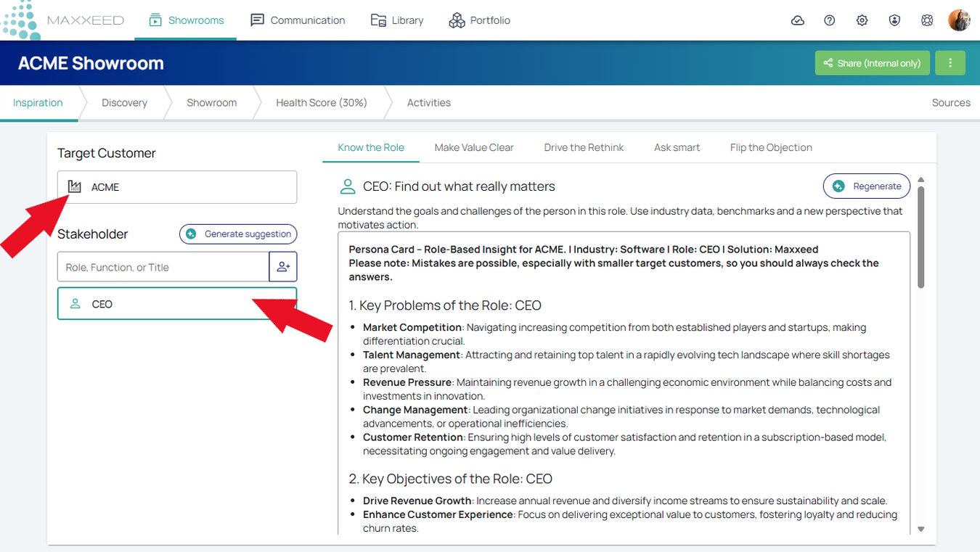This screenshot has height=552, width=980.
Task: Click the "Persona Card – Role-Based Insight" line
Action: coord(584,250)
